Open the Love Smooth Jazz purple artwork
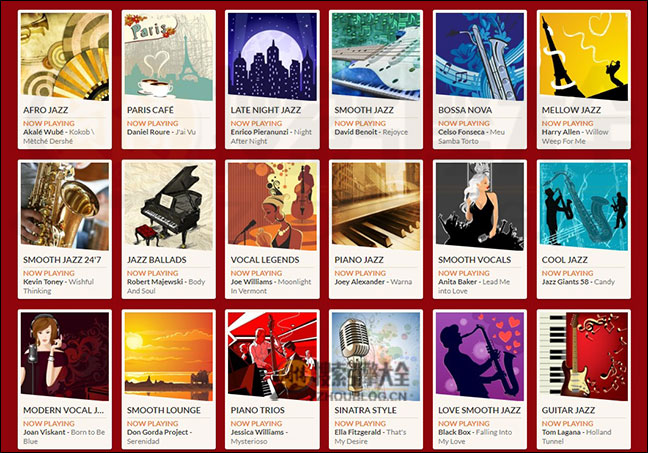 pyautogui.click(x=480, y=356)
